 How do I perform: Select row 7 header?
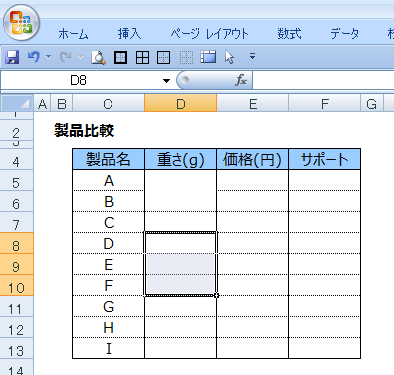click(16, 222)
